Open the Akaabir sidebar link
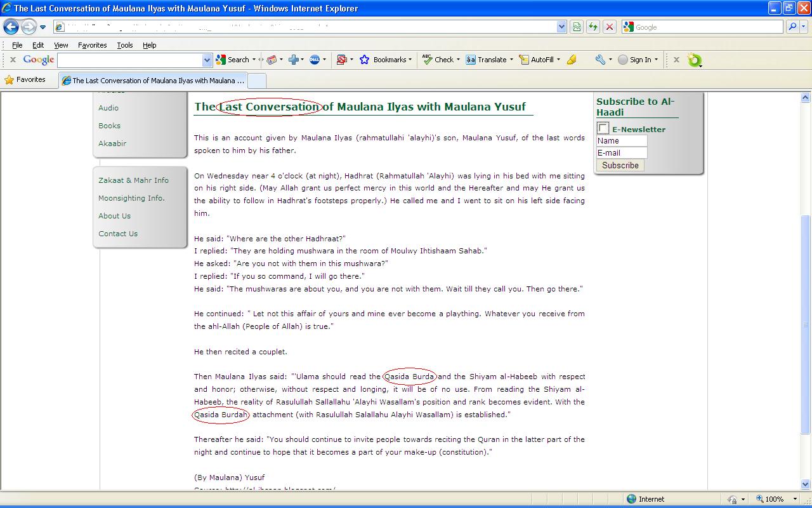This screenshot has width=812, height=508. click(112, 144)
